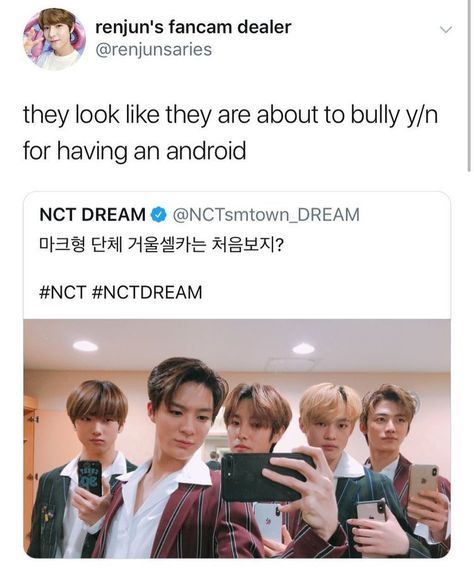
Task: Click the dark phone case with 96 print
Action: 89,478
